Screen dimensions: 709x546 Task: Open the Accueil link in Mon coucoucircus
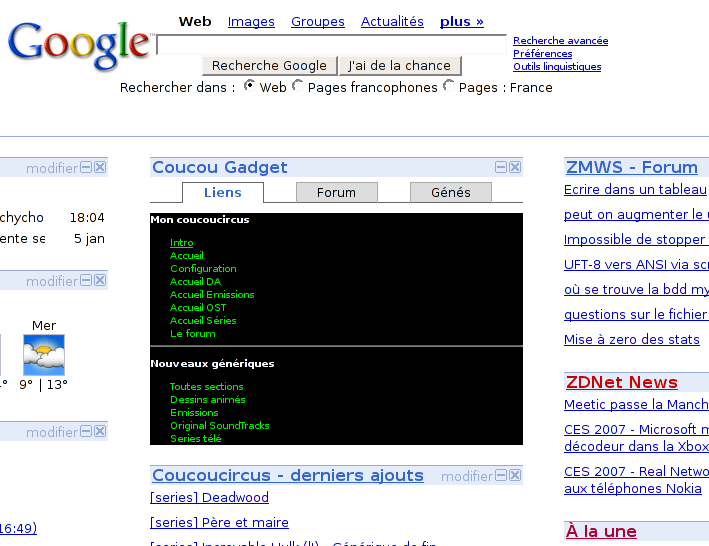[x=187, y=256]
